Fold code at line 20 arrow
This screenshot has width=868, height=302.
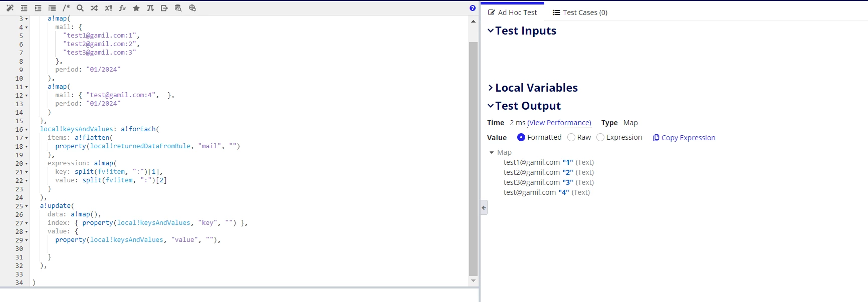coord(27,164)
